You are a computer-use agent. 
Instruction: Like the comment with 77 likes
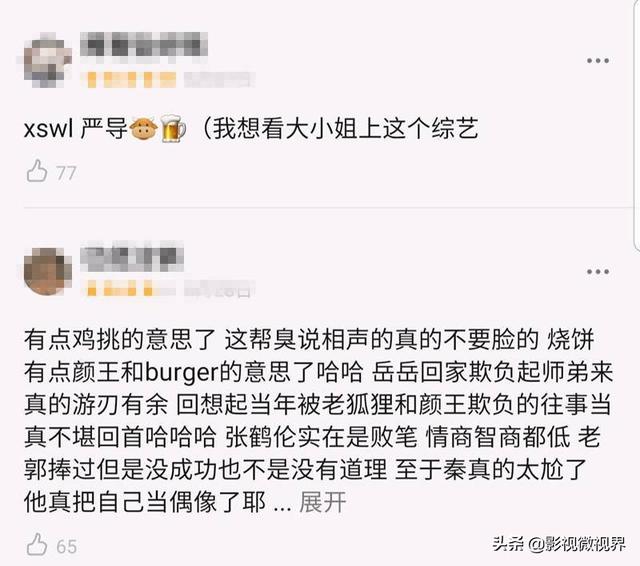tap(37, 171)
